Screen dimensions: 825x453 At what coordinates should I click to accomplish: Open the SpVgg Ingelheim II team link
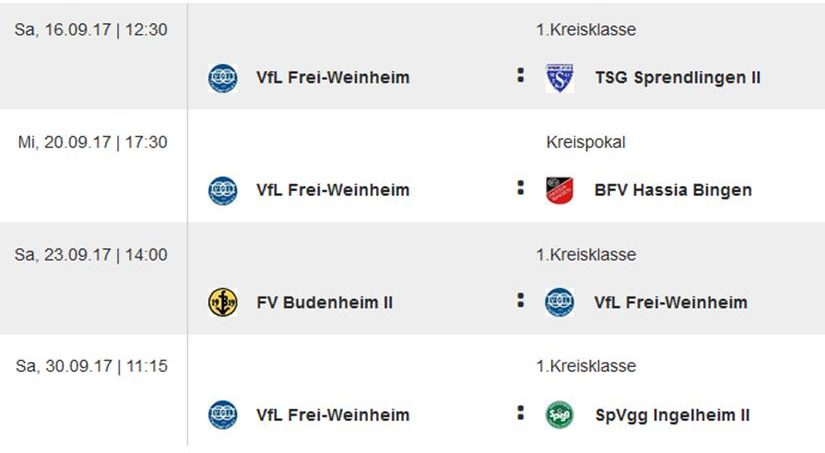pyautogui.click(x=672, y=415)
